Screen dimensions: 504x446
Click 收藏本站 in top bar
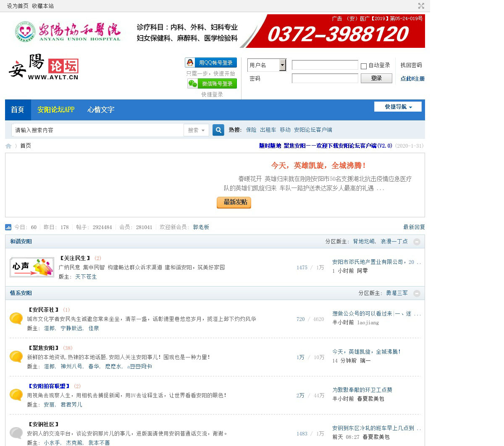(43, 6)
